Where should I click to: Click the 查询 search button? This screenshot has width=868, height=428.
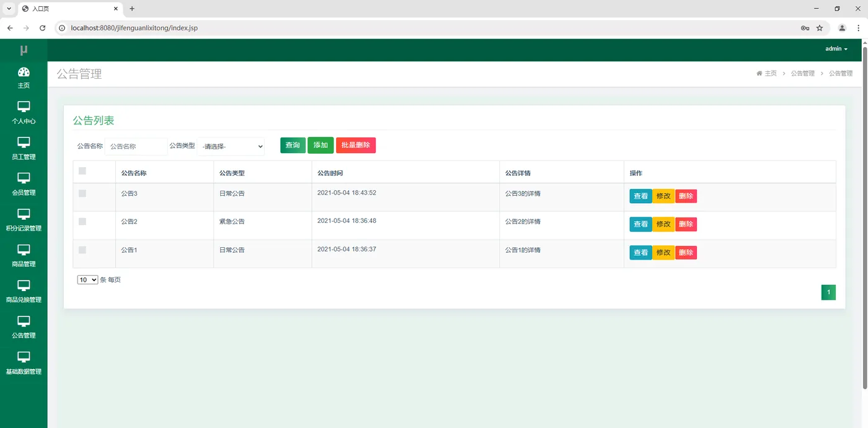293,146
